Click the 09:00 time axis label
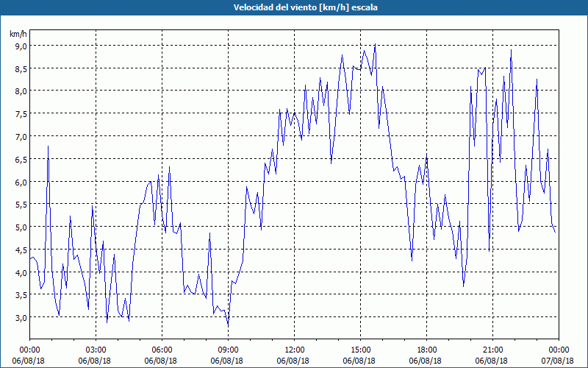The width and height of the screenshot is (588, 368). (228, 350)
